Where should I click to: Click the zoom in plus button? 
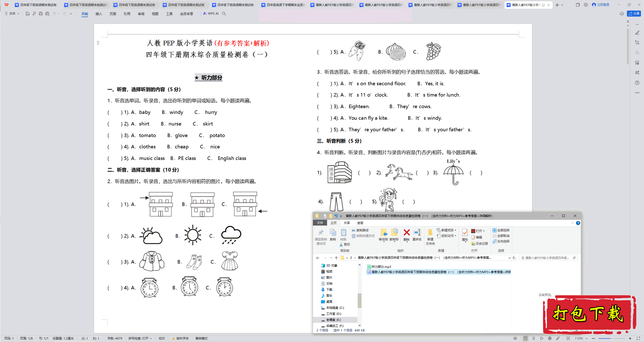(630, 338)
